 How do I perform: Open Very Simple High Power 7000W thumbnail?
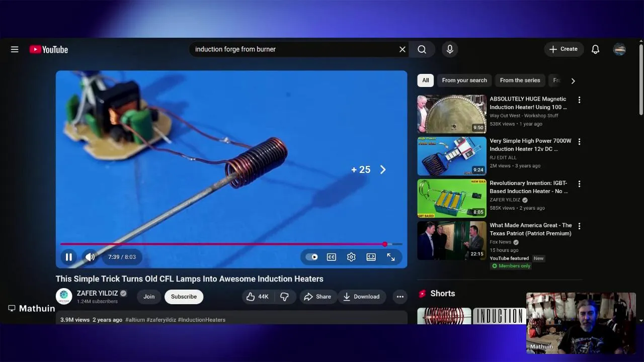click(452, 156)
